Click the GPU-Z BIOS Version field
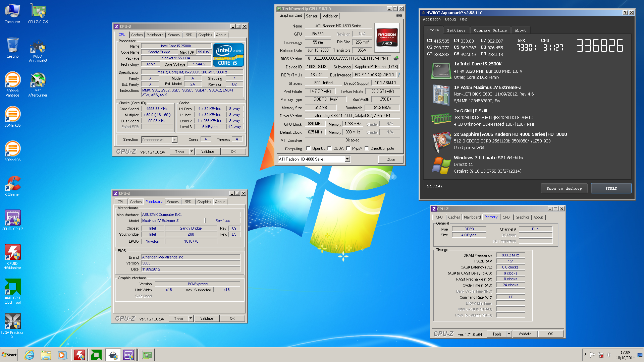This screenshot has width=644, height=362. [348, 58]
